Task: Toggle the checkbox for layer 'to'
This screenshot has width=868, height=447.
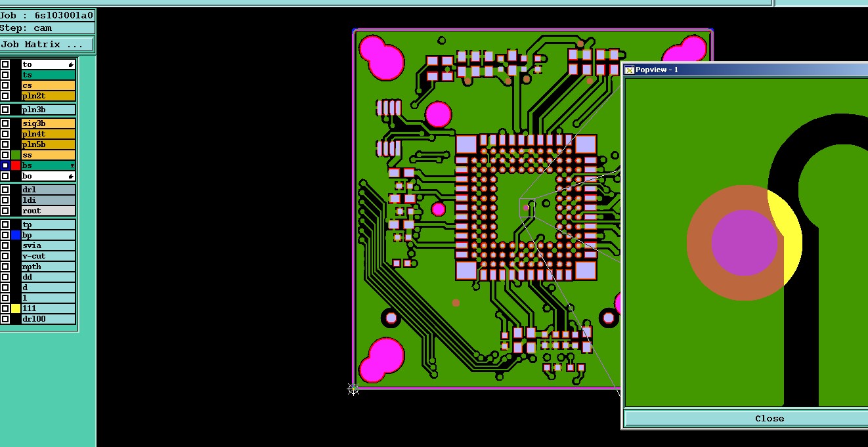Action: [x=5, y=64]
